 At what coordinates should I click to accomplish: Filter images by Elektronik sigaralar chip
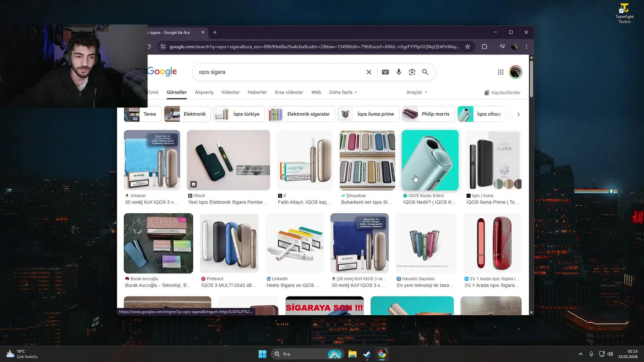(301, 114)
